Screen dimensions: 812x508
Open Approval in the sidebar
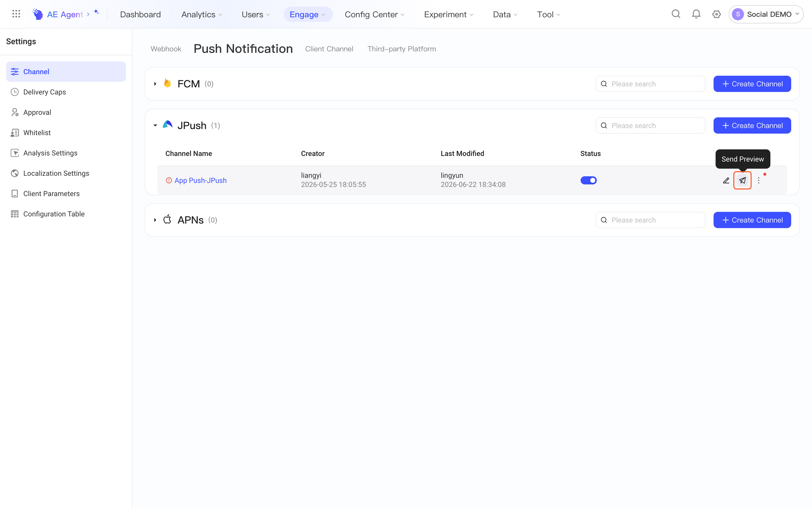(66, 112)
